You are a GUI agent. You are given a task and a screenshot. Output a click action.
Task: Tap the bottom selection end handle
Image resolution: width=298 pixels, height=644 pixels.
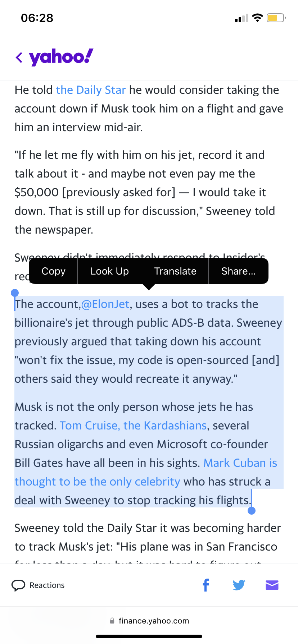click(x=252, y=510)
